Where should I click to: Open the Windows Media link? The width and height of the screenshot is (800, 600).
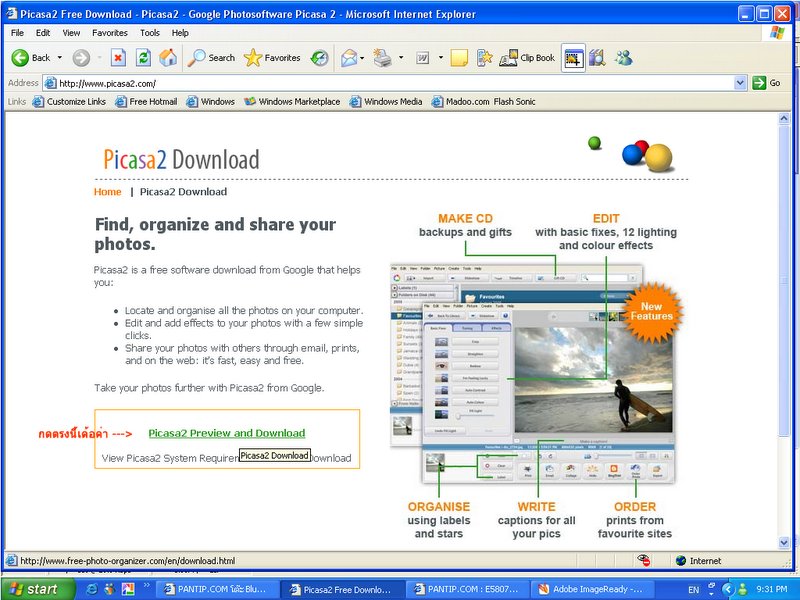[x=386, y=102]
